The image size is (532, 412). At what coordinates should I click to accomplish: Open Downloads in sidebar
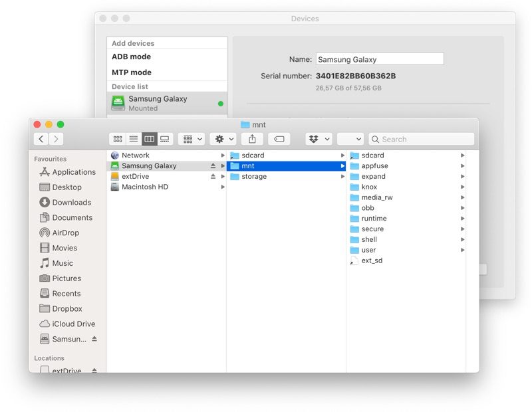[65, 203]
